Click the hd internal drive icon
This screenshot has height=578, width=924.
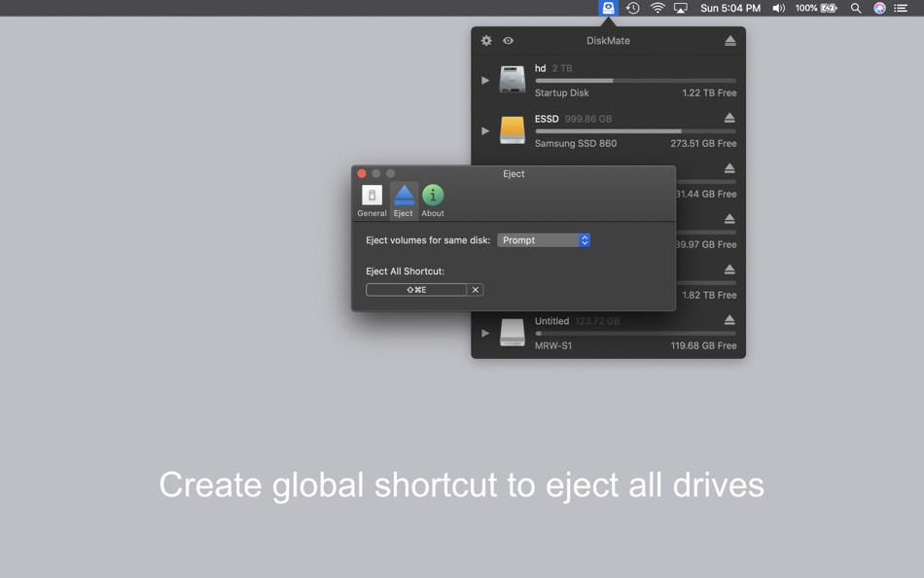point(512,80)
